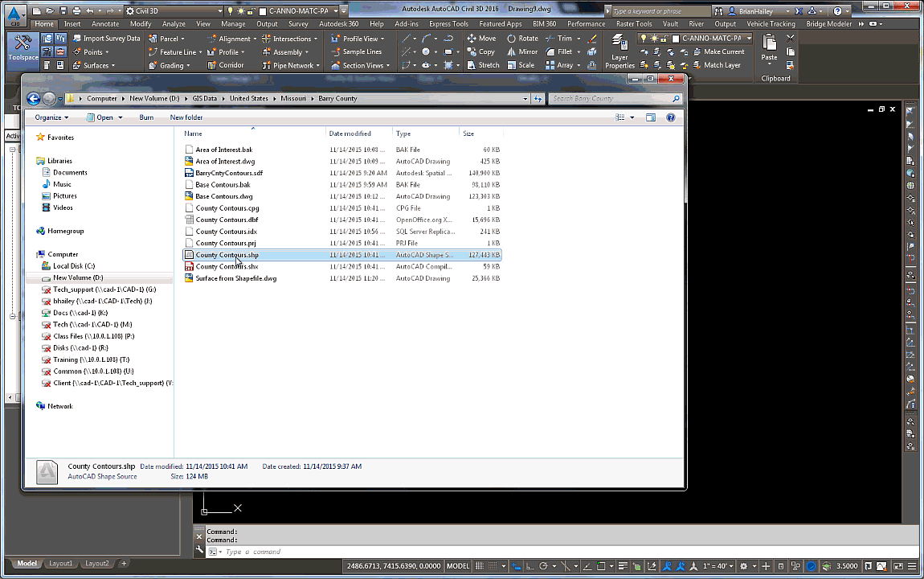Select the Copy tool in ribbon
The height and width of the screenshot is (579, 924).
point(480,52)
